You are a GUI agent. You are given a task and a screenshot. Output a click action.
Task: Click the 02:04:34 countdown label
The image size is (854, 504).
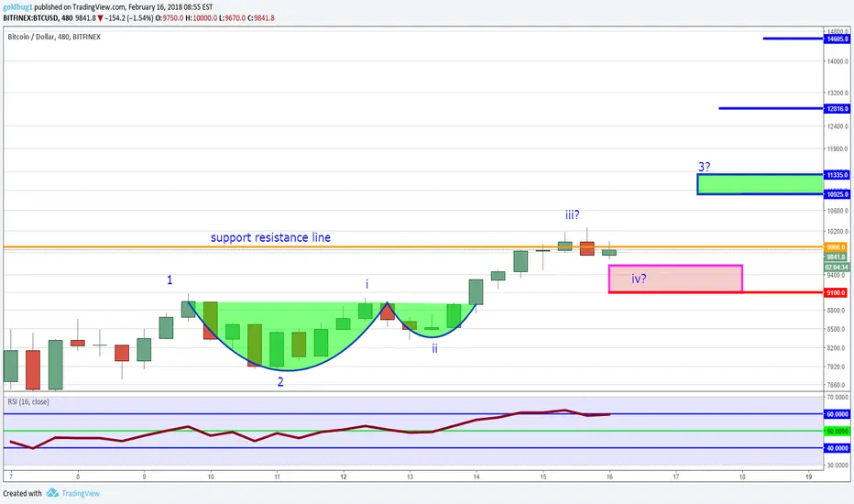836,267
